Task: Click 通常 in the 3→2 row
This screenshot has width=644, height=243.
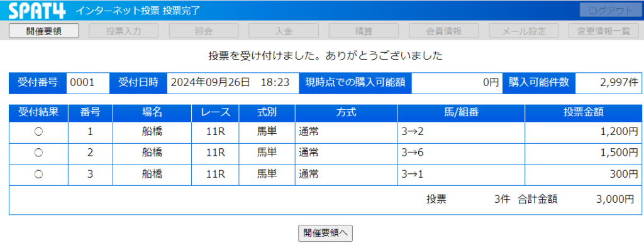Action: 309,132
